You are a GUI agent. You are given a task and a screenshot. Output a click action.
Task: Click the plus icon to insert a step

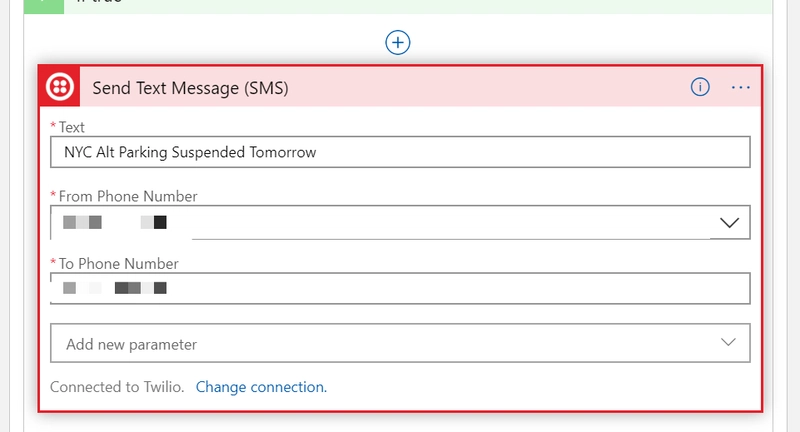click(x=398, y=42)
